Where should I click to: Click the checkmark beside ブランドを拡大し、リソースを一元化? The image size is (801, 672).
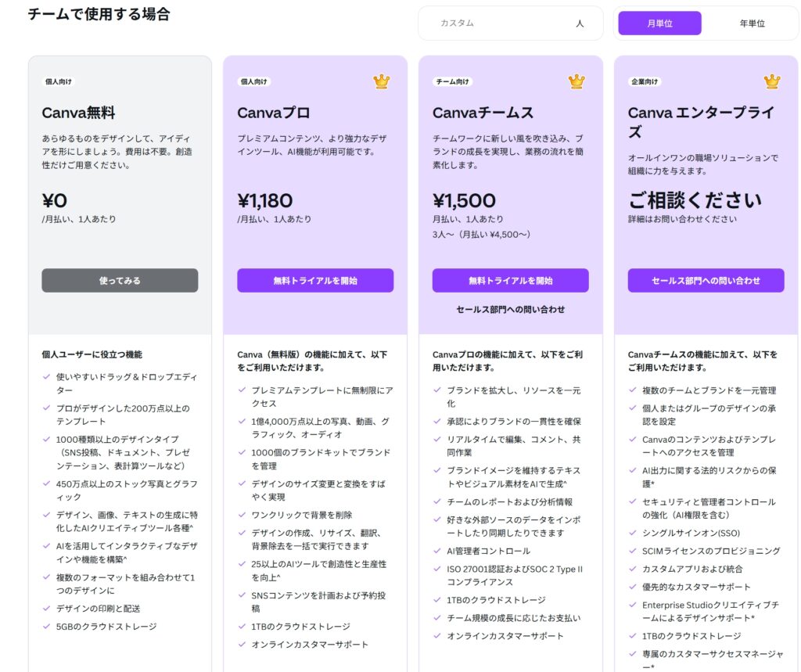pyautogui.click(x=437, y=390)
